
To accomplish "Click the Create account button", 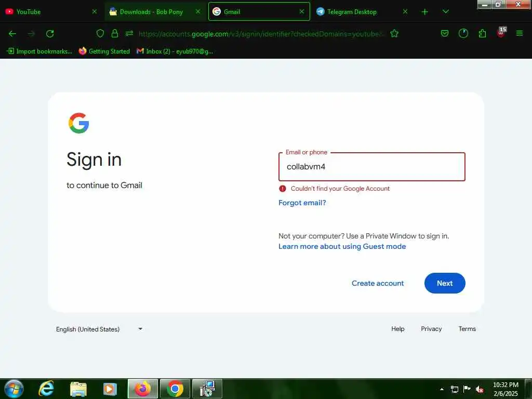I will pyautogui.click(x=378, y=283).
